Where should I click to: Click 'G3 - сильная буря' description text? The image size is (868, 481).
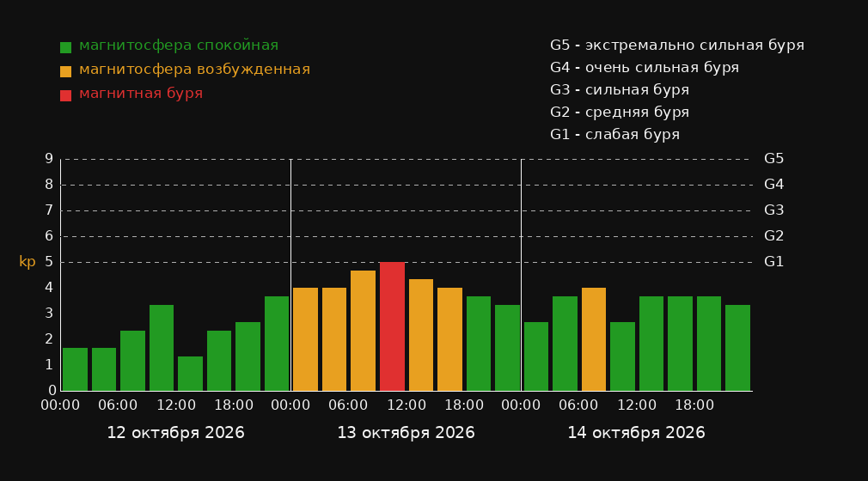coord(620,89)
